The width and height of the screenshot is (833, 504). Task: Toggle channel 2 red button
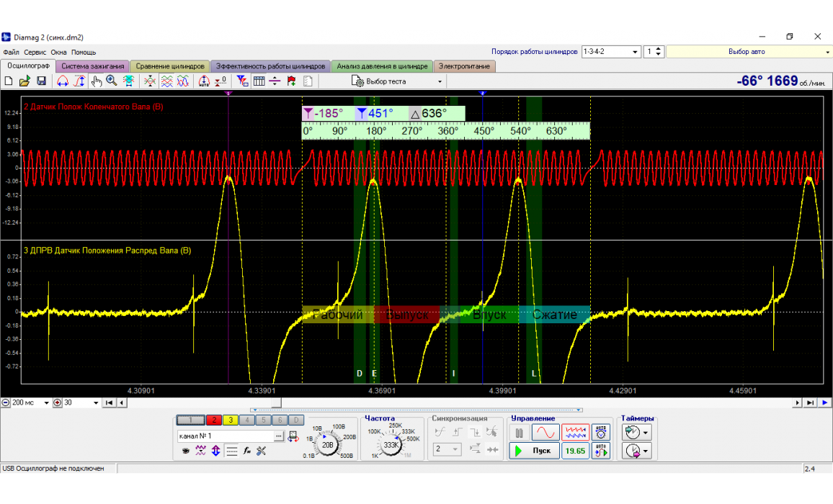[214, 420]
